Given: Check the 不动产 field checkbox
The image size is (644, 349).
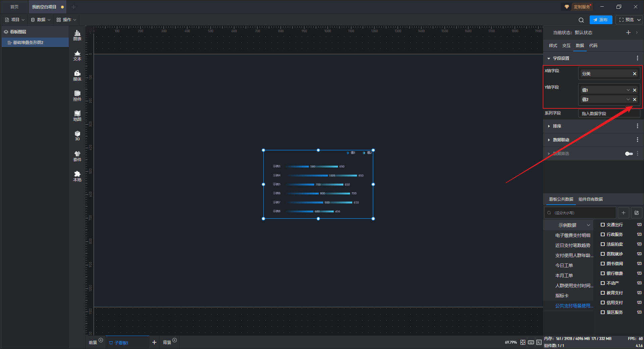Looking at the screenshot, I should (x=603, y=283).
